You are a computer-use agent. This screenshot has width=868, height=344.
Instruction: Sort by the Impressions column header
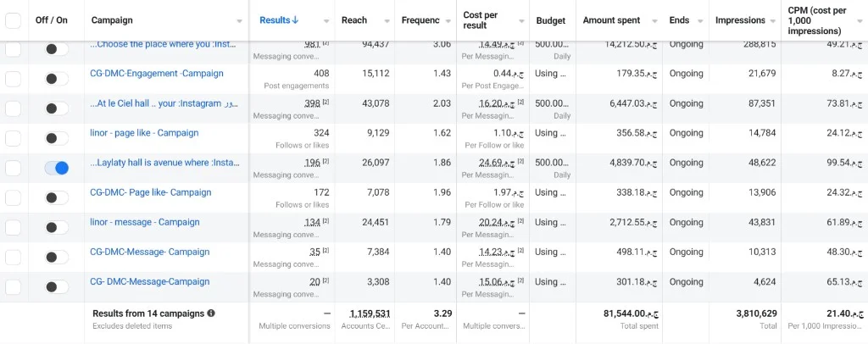coord(740,20)
